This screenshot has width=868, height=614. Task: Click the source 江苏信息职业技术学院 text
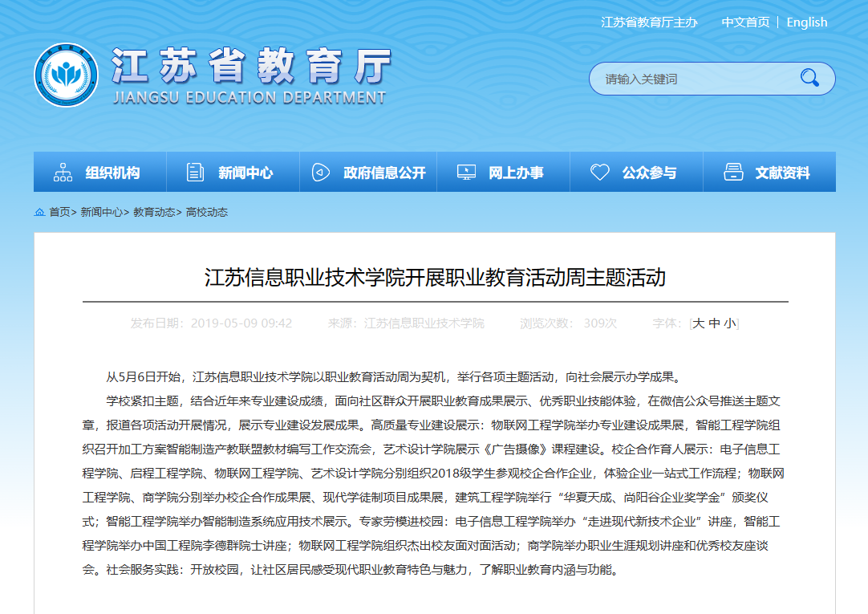click(424, 323)
